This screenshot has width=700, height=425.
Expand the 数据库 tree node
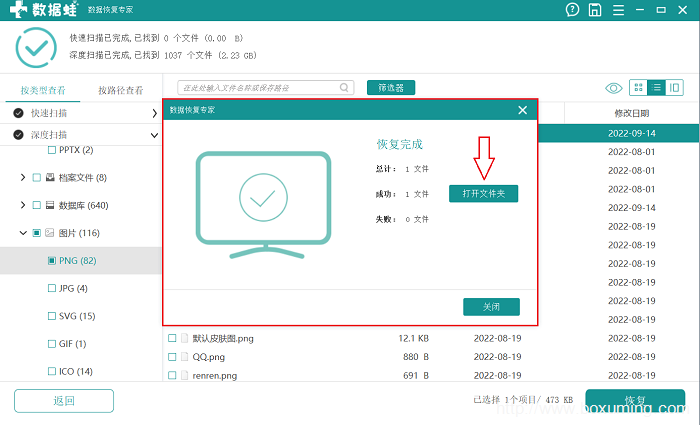point(23,205)
